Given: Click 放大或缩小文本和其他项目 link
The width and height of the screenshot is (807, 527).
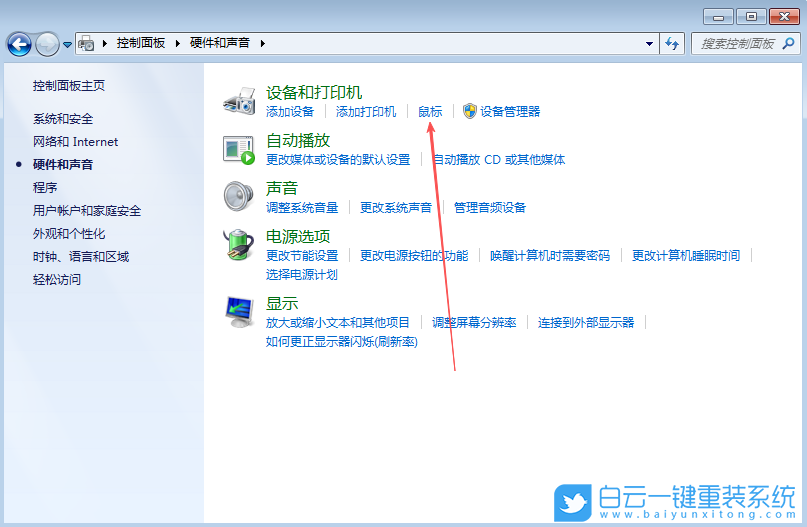Looking at the screenshot, I should 338,322.
